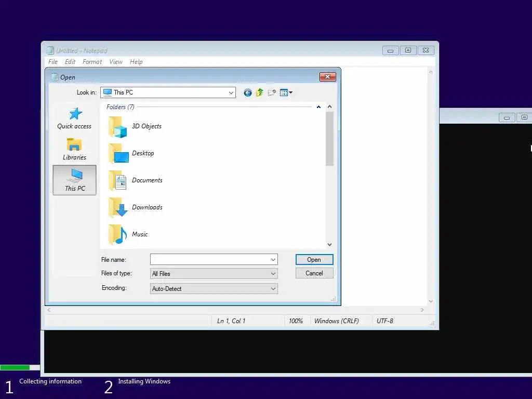The image size is (532, 399).
Task: Open the Encoding Auto-Detect dropdown
Action: click(x=214, y=289)
